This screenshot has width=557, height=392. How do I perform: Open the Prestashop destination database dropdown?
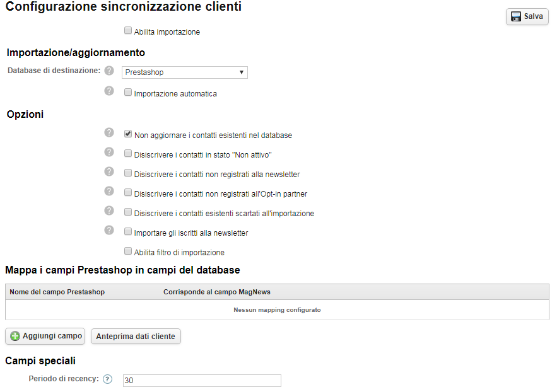pyautogui.click(x=184, y=72)
